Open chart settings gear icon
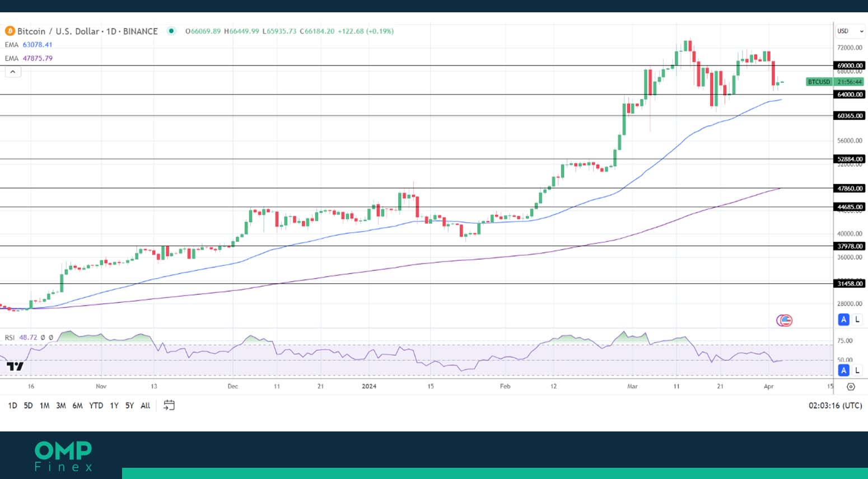The width and height of the screenshot is (868, 479). [851, 387]
